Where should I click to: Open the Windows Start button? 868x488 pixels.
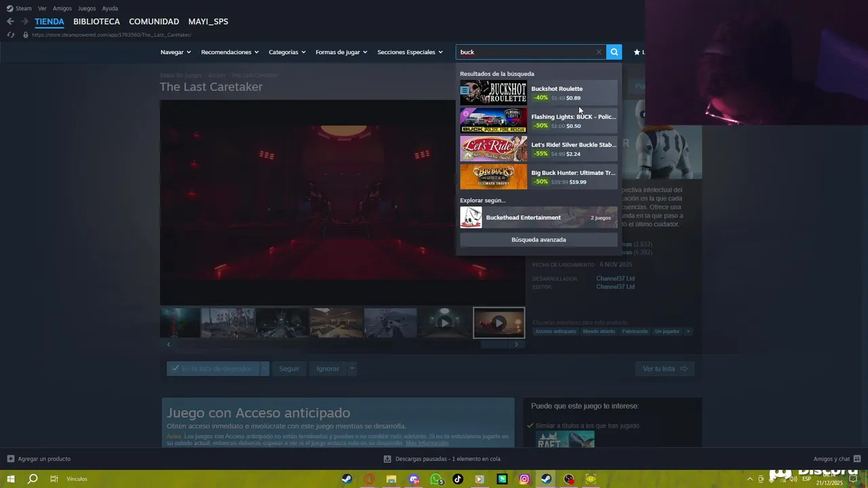point(11,479)
